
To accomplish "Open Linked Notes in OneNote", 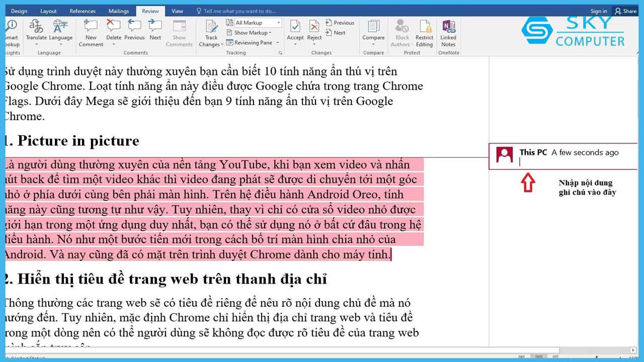I will click(x=448, y=33).
